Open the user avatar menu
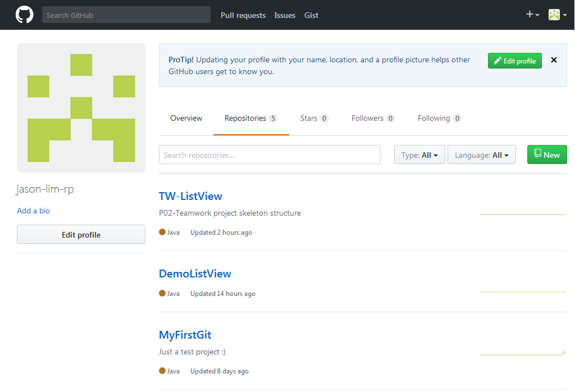The width and height of the screenshot is (575, 392). point(557,15)
